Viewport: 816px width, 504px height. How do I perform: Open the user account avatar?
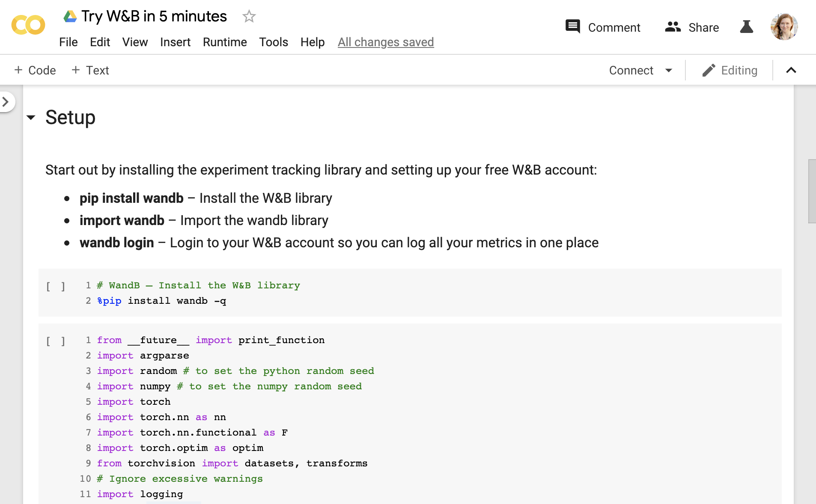pos(784,27)
